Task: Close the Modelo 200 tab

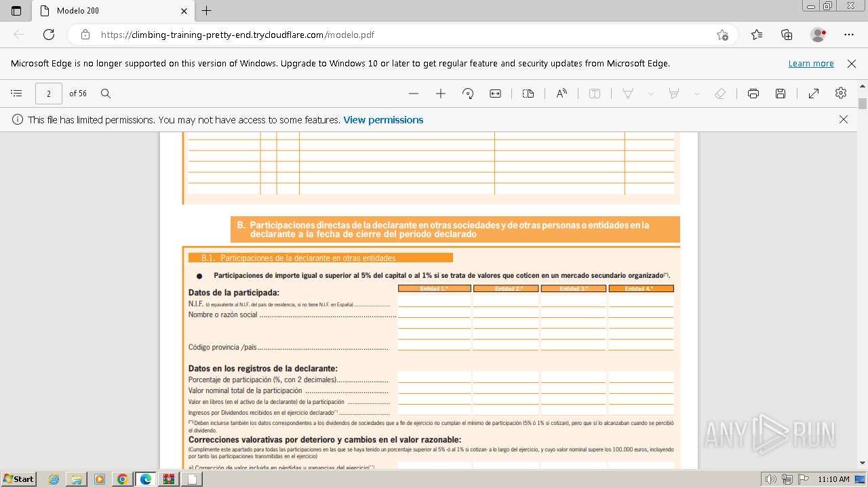Action: point(184,11)
